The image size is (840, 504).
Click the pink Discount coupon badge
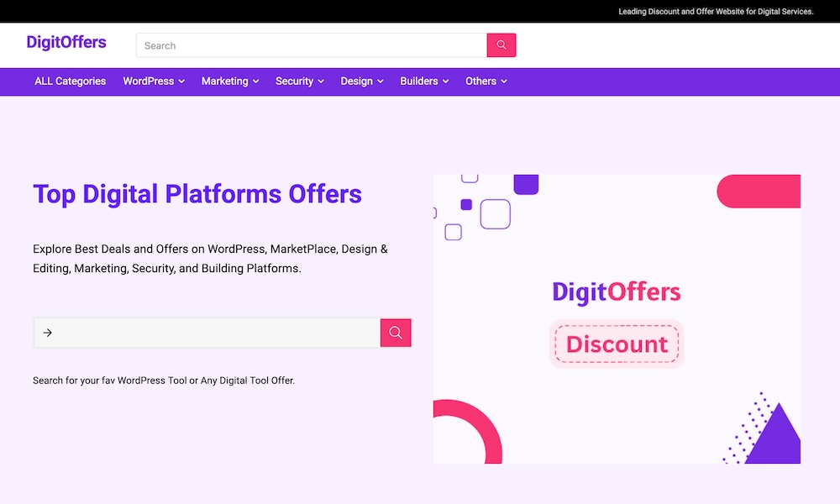click(x=617, y=344)
